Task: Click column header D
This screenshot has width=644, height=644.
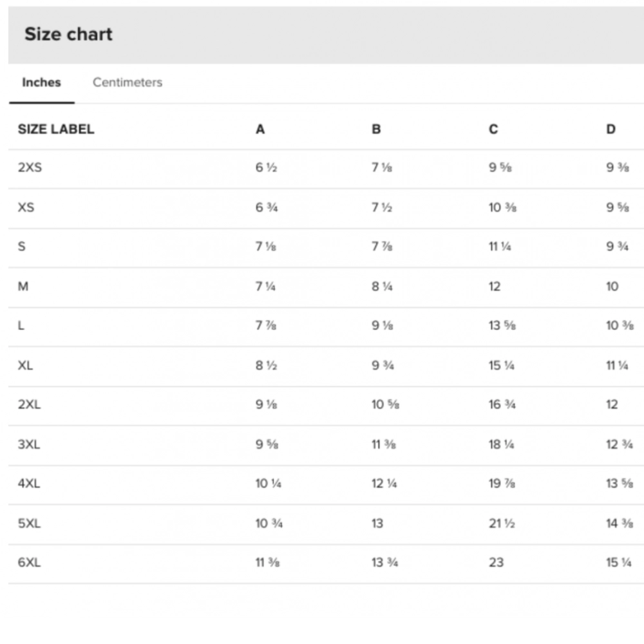Action: [611, 129]
